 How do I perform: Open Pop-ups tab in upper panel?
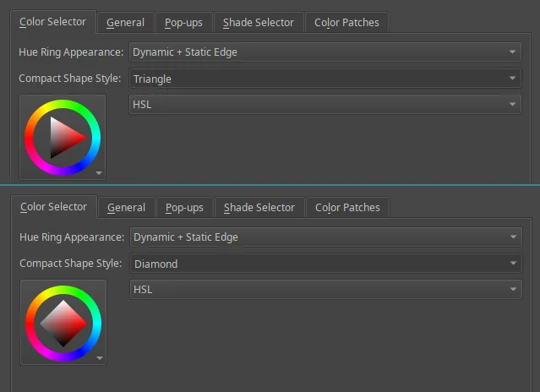pyautogui.click(x=183, y=23)
